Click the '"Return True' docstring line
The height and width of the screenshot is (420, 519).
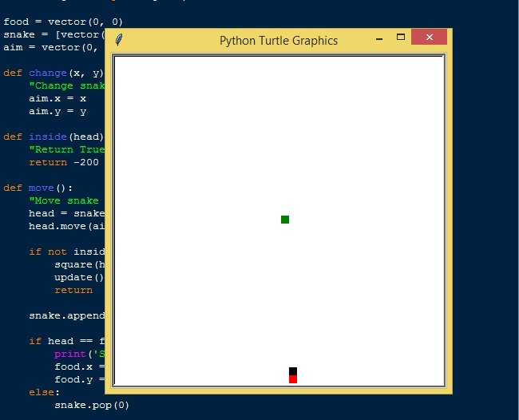pos(67,149)
